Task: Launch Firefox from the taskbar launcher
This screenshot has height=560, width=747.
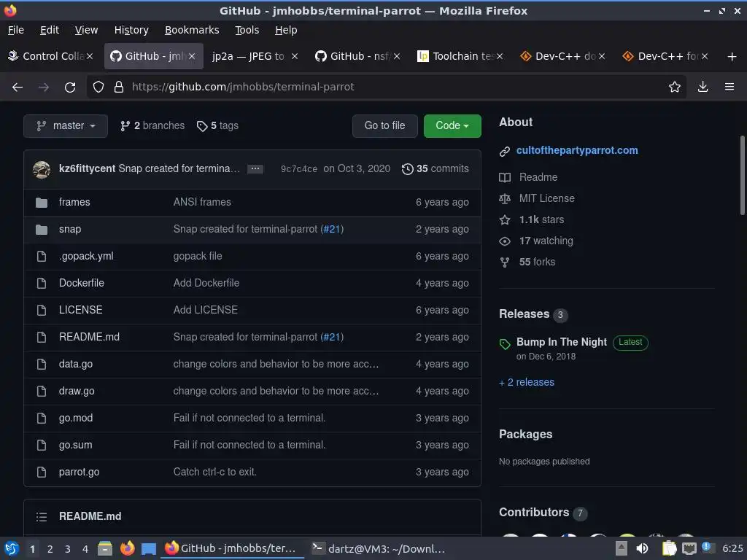Action: pos(127,549)
